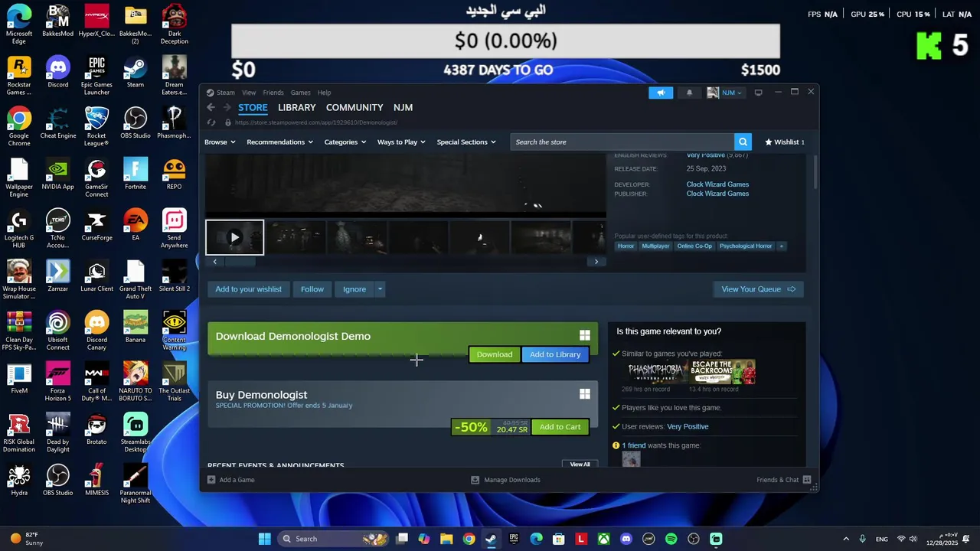Open the Steam menu
This screenshot has height=551, width=980.
(225, 93)
